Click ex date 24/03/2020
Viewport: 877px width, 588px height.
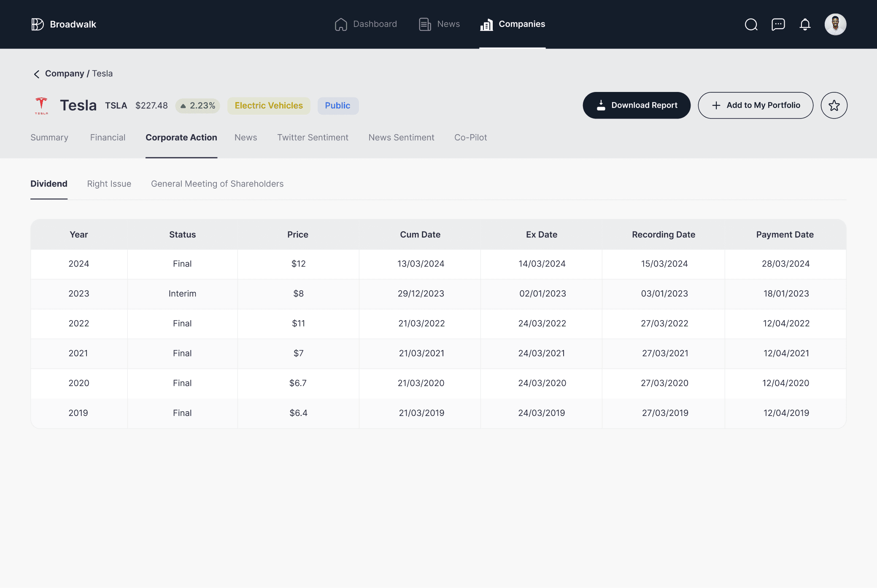542,383
